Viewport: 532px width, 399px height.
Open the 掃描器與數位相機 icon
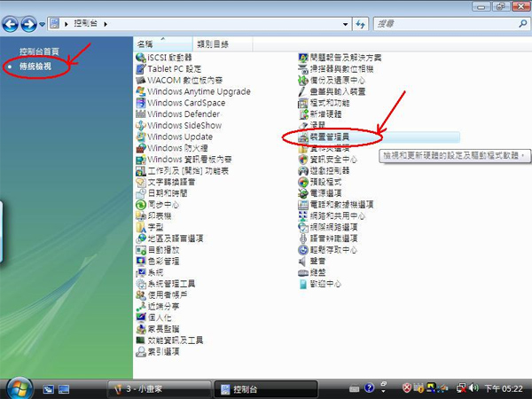coord(303,69)
